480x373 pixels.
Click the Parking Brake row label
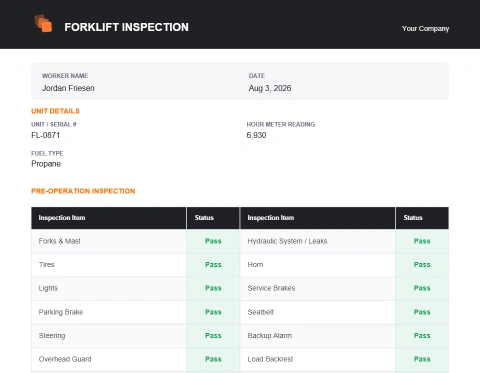click(x=61, y=312)
